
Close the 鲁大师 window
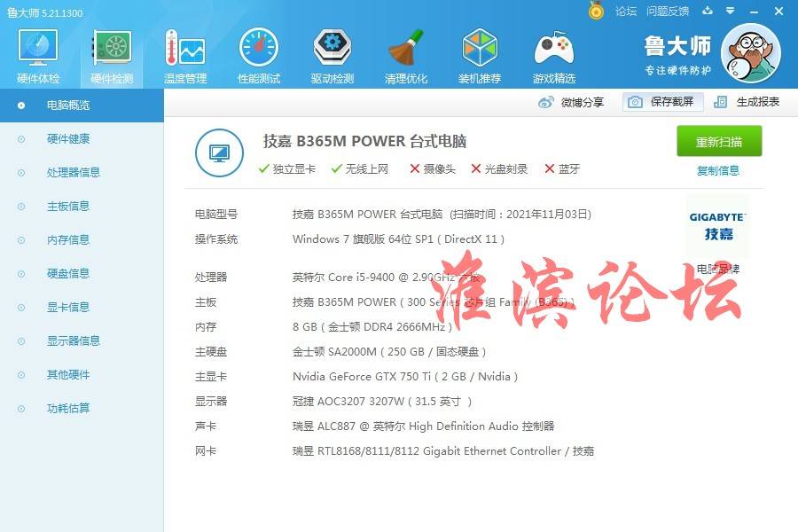click(x=778, y=11)
